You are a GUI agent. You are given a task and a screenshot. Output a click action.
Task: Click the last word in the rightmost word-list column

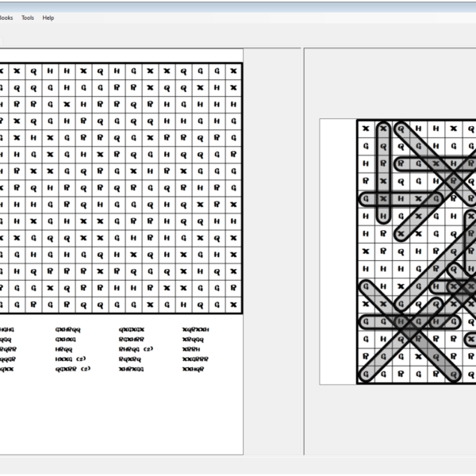(195, 369)
